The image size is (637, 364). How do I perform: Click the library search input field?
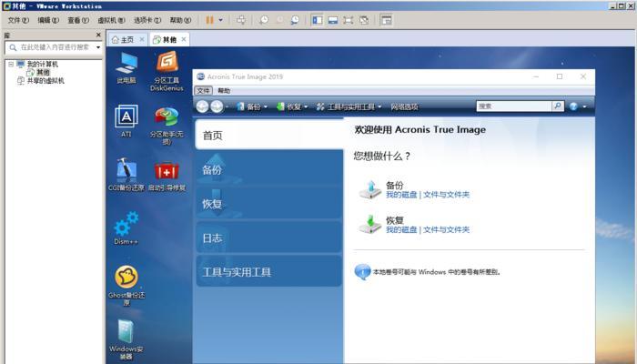click(x=52, y=47)
